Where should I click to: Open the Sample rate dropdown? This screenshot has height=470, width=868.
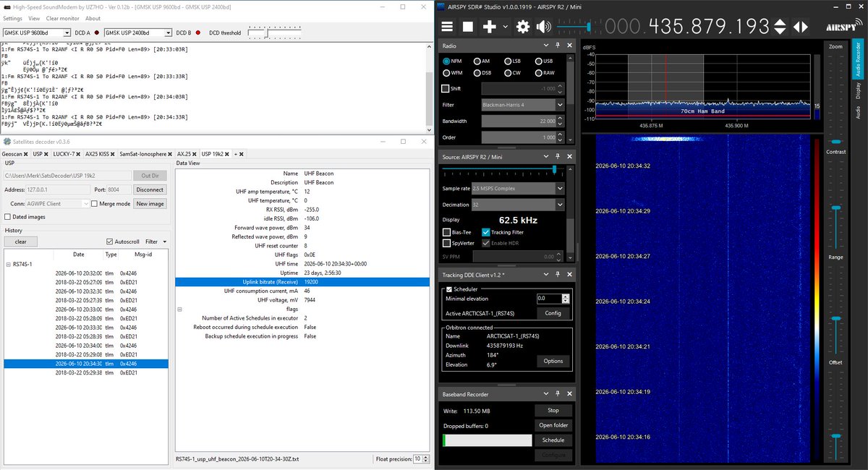click(x=560, y=188)
